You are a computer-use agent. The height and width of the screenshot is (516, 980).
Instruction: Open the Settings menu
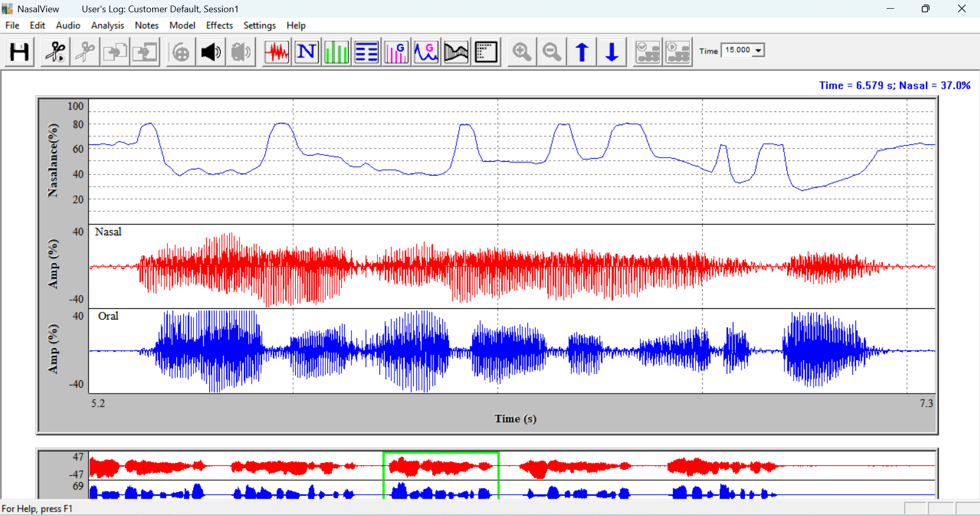[259, 25]
